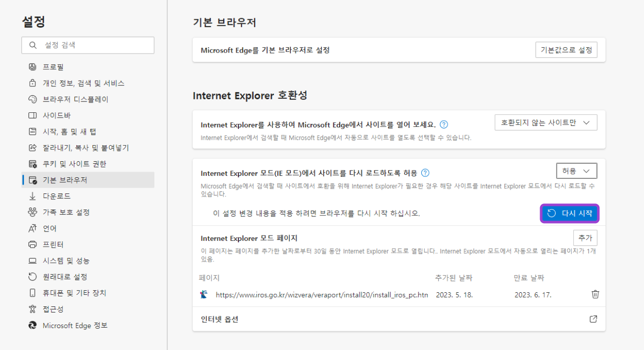Click the help icon beside IE 모드 reload setting
Screen dimensions: 644x350
[x=425, y=173]
